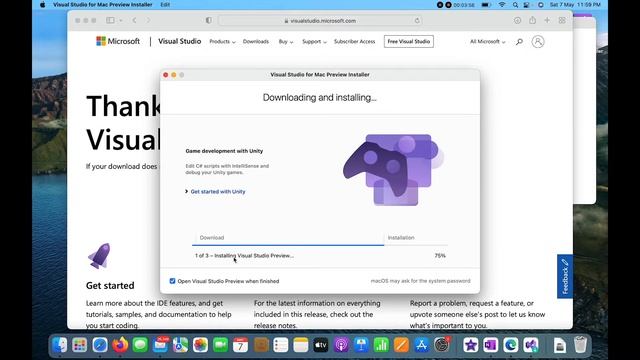Launch FaceTime from the dock
The image size is (640, 360).
tap(220, 345)
